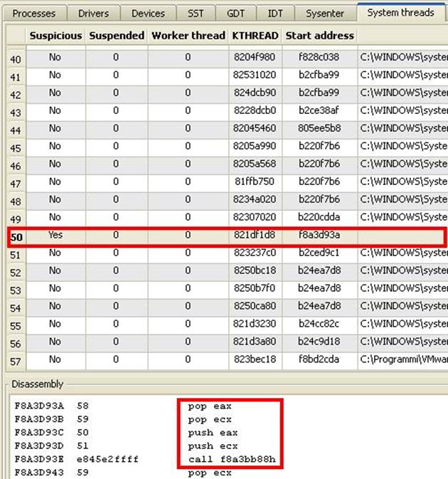448x479 pixels.
Task: Sort by the Suspended column header
Action: click(x=117, y=36)
